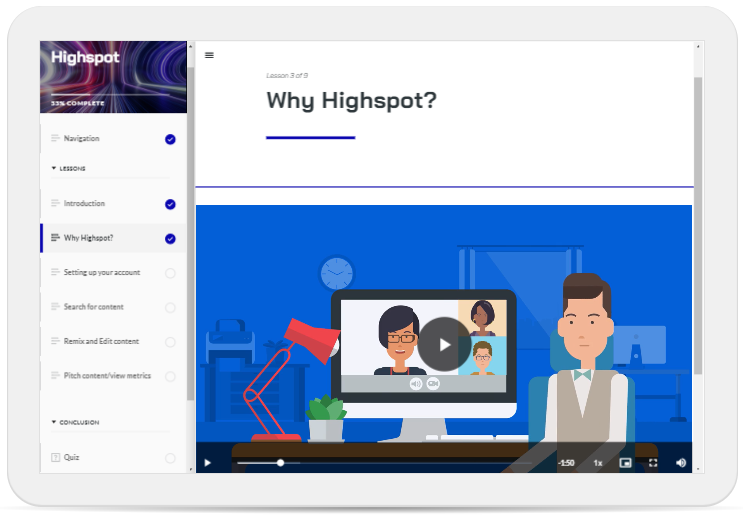Viewport: 743px width, 517px height.
Task: Click the Navigation lesson page icon
Action: tap(55, 138)
